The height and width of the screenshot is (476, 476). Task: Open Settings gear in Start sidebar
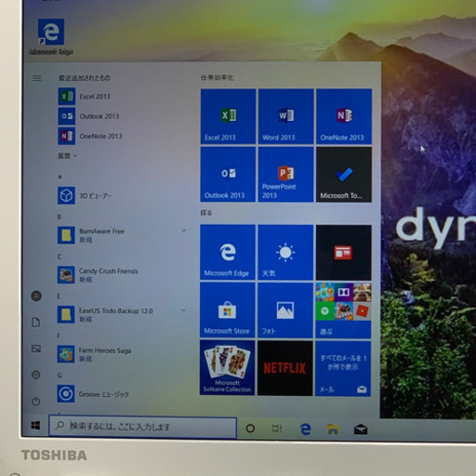point(36,375)
